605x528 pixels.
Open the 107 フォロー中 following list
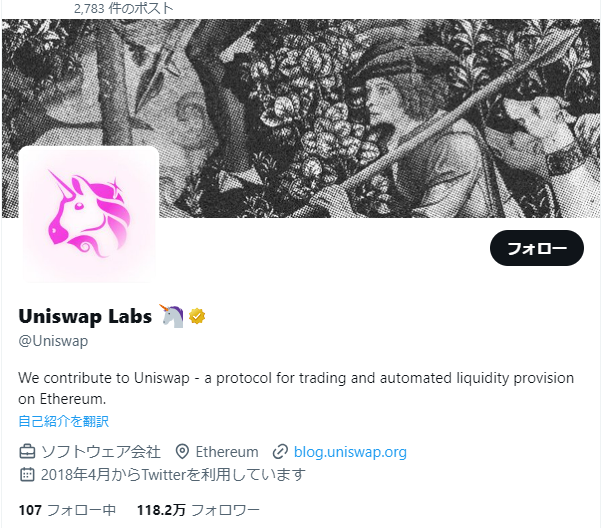point(67,510)
